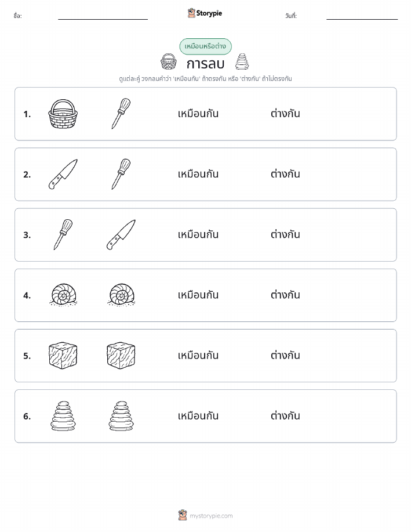The height and width of the screenshot is (532, 411).
Task: Click the name line after 'ชื่อ:'
Action: pyautogui.click(x=103, y=16)
